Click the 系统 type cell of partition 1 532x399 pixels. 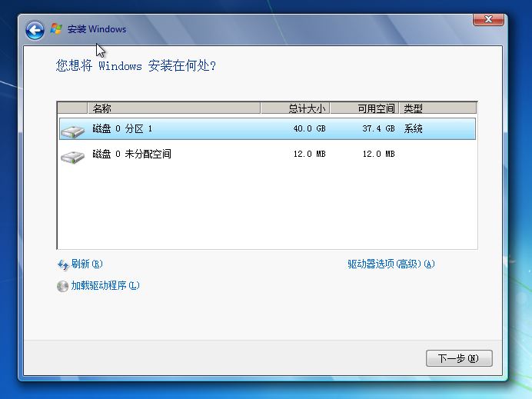pyautogui.click(x=413, y=129)
